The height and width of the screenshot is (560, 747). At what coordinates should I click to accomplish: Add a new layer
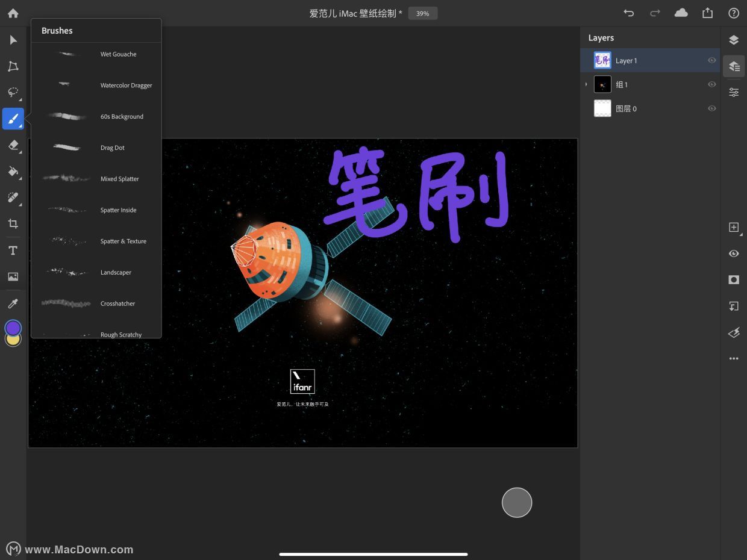click(x=734, y=227)
